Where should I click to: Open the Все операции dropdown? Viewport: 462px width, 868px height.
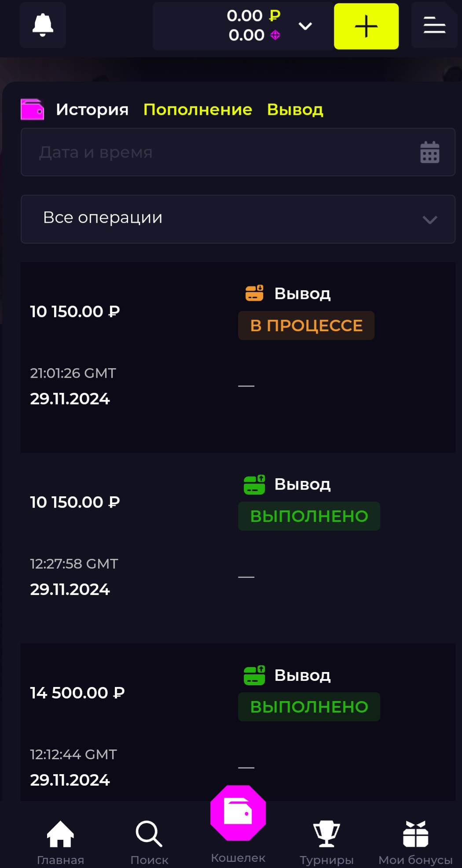pos(238,219)
